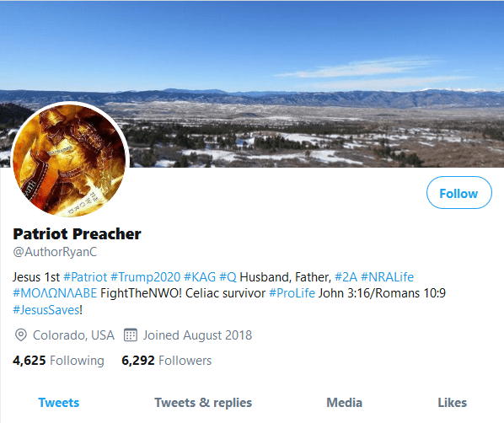Open the #ΜΟΛΩΝΛΑΒΕ hashtag
This screenshot has width=504, height=423.
(x=55, y=293)
